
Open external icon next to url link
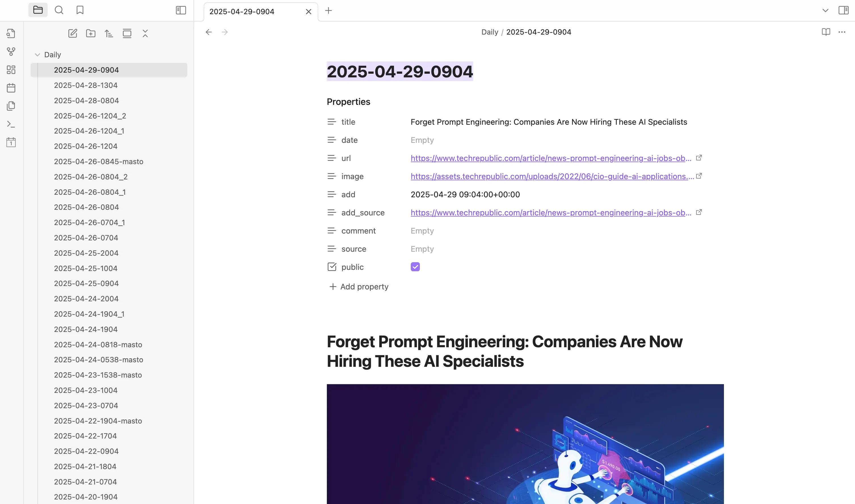click(x=699, y=158)
